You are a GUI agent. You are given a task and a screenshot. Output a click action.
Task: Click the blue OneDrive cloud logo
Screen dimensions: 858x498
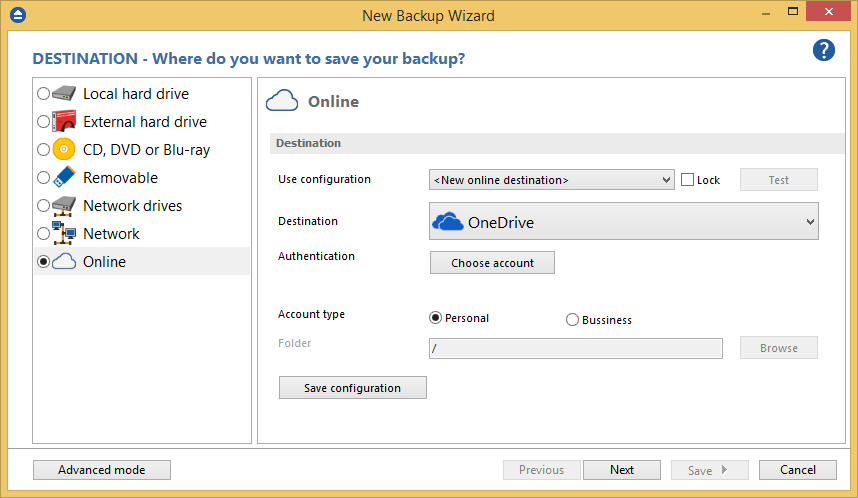448,222
